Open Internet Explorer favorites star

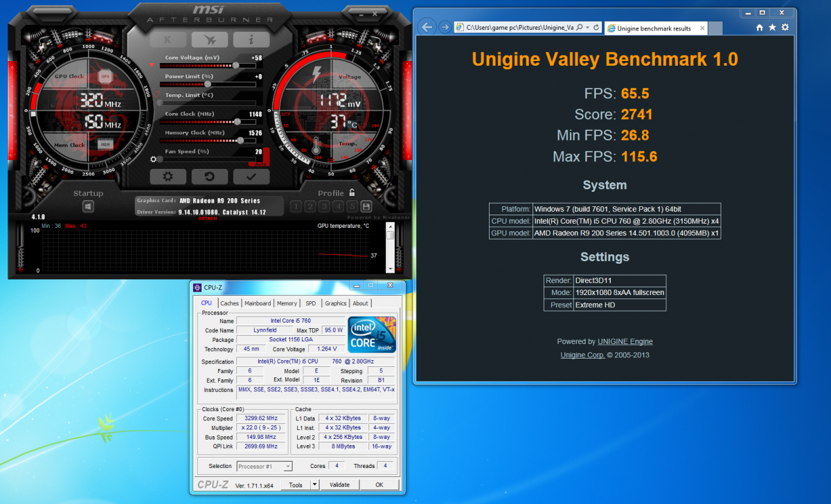coord(772,27)
